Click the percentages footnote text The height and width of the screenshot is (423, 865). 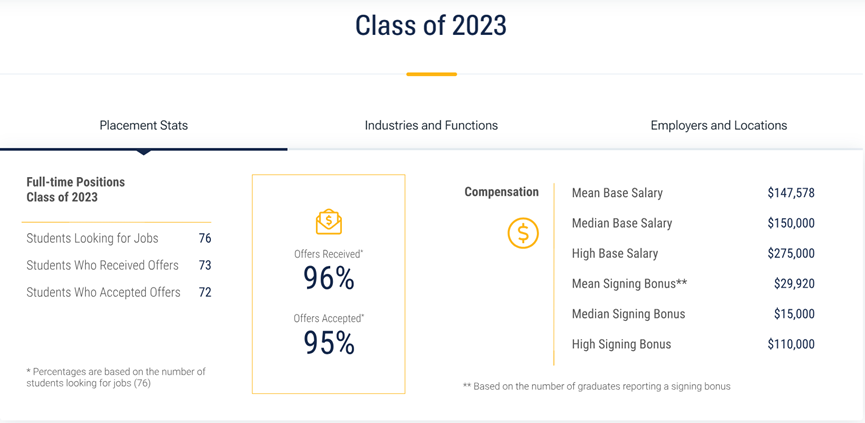(116, 377)
